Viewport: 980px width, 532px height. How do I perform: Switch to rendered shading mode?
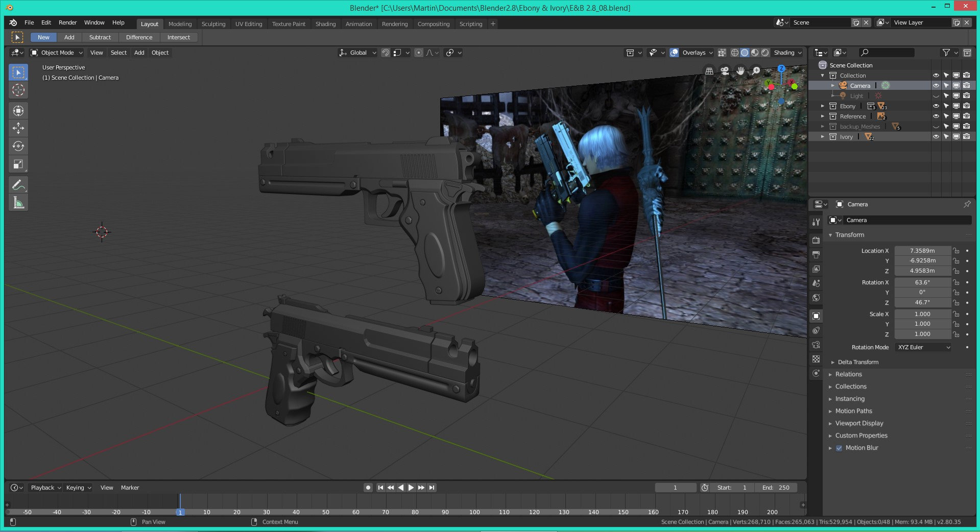(765, 53)
